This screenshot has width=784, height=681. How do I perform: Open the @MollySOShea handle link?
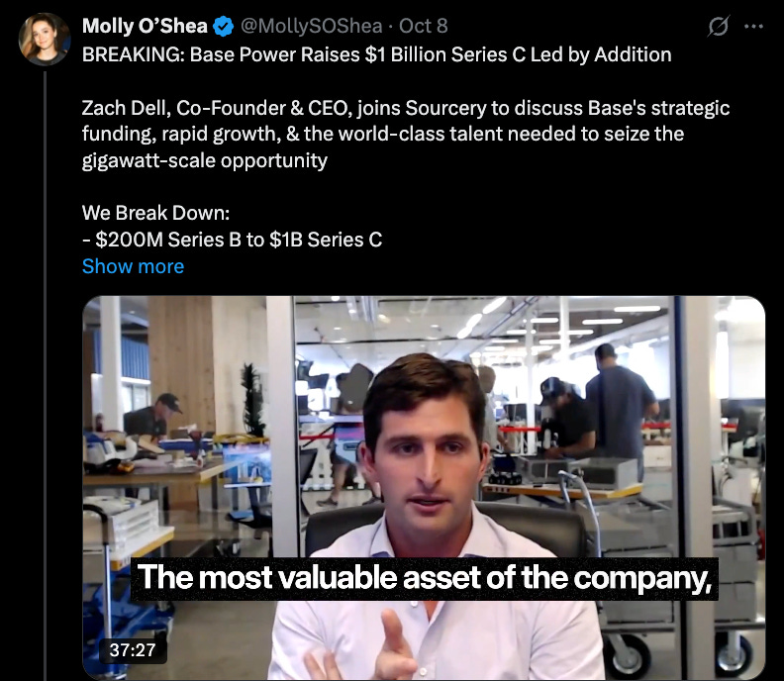311,26
